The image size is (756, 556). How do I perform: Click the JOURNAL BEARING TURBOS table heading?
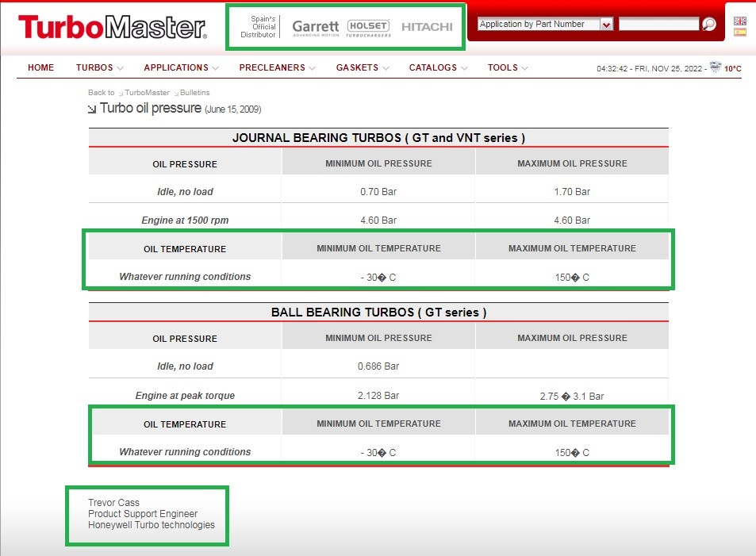click(378, 138)
